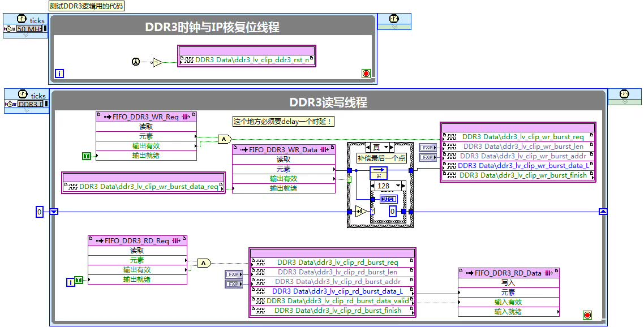Select the ddr3_lv_clip_wr_burst_addr item
Image resolution: width=644 pixels, height=327 pixels.
click(517, 156)
